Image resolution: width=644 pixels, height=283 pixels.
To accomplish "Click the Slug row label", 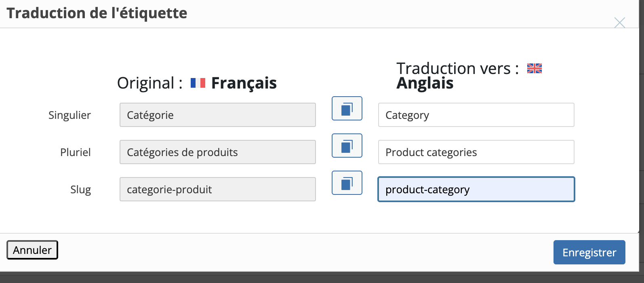I will pyautogui.click(x=80, y=190).
